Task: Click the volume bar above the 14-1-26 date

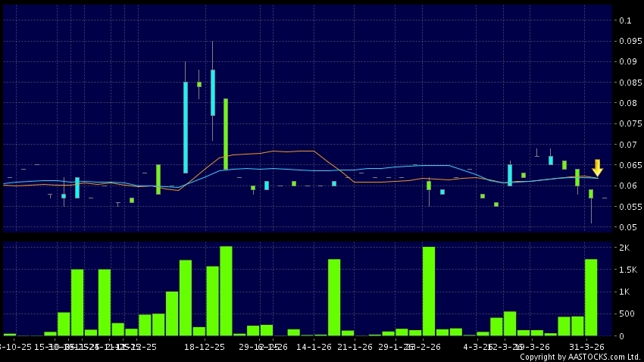Action: point(333,297)
